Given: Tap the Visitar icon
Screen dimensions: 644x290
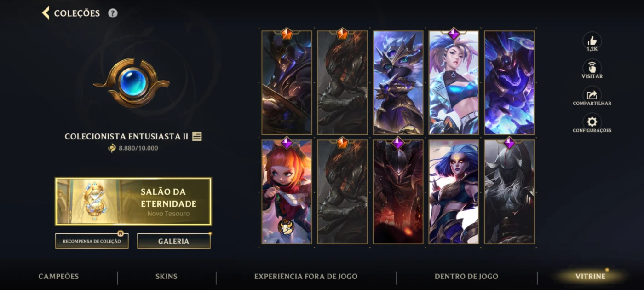Looking at the screenshot, I should coord(592,69).
